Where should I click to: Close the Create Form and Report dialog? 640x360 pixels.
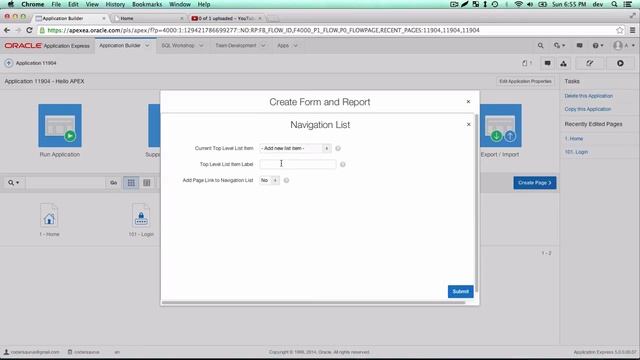pos(469,102)
